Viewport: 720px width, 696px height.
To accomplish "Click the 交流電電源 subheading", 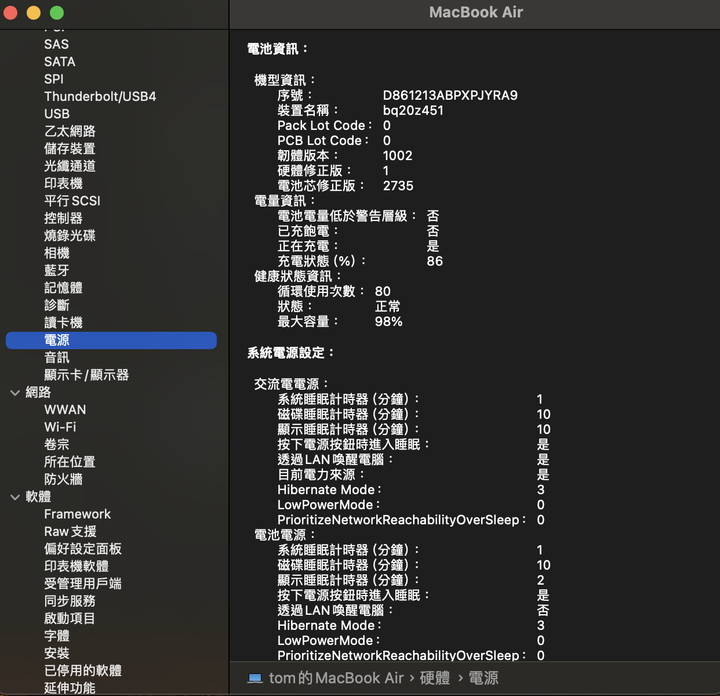I will click(x=291, y=384).
